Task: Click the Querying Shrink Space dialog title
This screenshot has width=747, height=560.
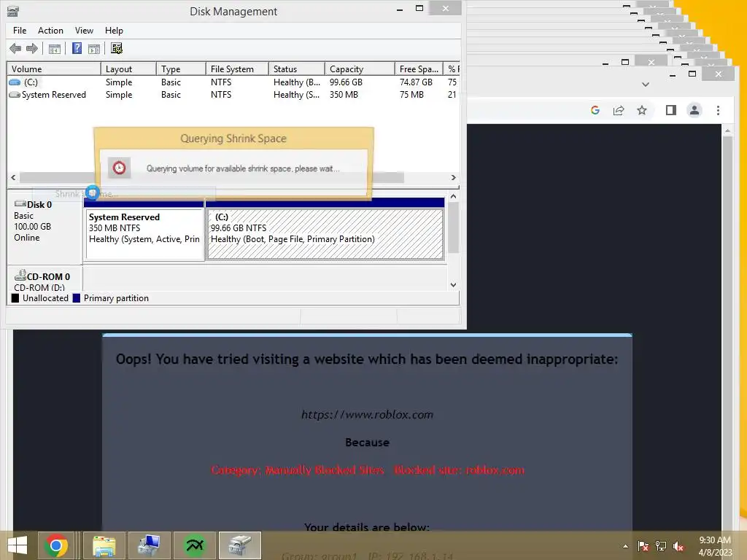Action: point(233,139)
